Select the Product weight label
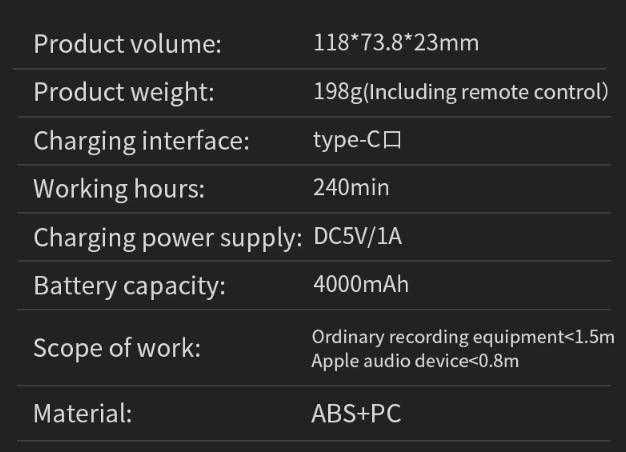 pyautogui.click(x=125, y=92)
